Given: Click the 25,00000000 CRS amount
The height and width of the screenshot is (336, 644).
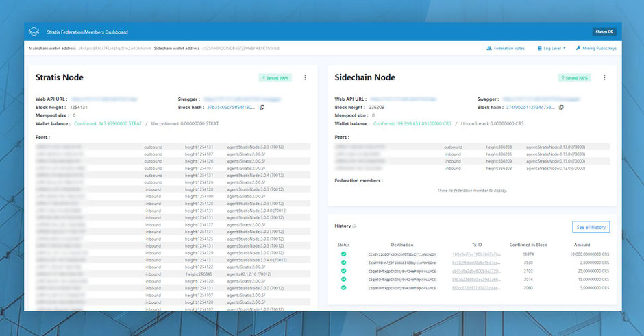Looking at the screenshot, I should [x=593, y=272].
